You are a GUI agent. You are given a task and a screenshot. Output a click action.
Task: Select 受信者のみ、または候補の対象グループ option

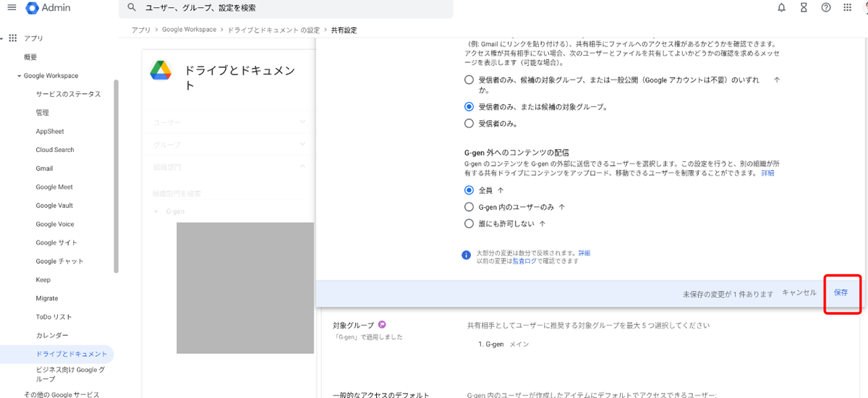(x=469, y=106)
